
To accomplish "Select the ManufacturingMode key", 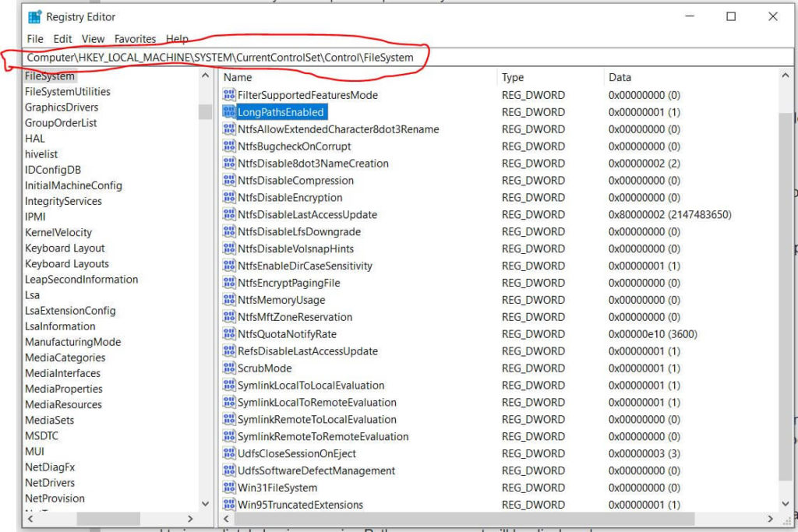I will click(72, 342).
